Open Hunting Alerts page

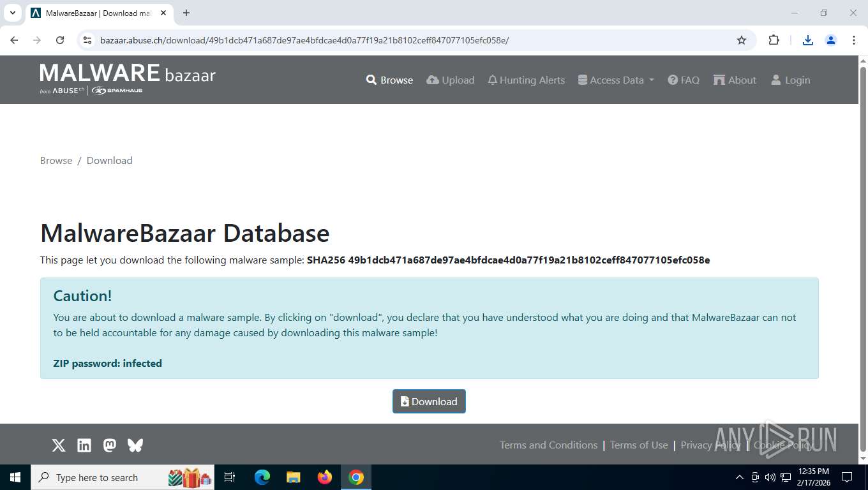(x=527, y=80)
